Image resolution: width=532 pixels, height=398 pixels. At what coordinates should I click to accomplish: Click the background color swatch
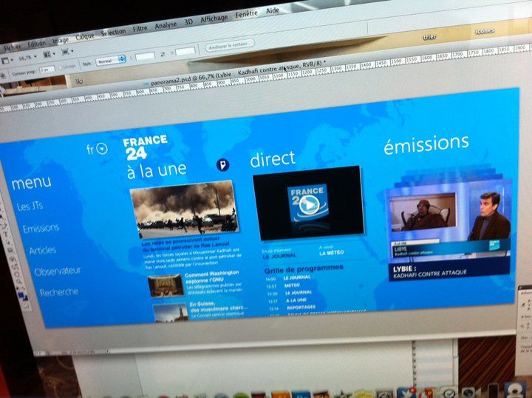point(25,299)
